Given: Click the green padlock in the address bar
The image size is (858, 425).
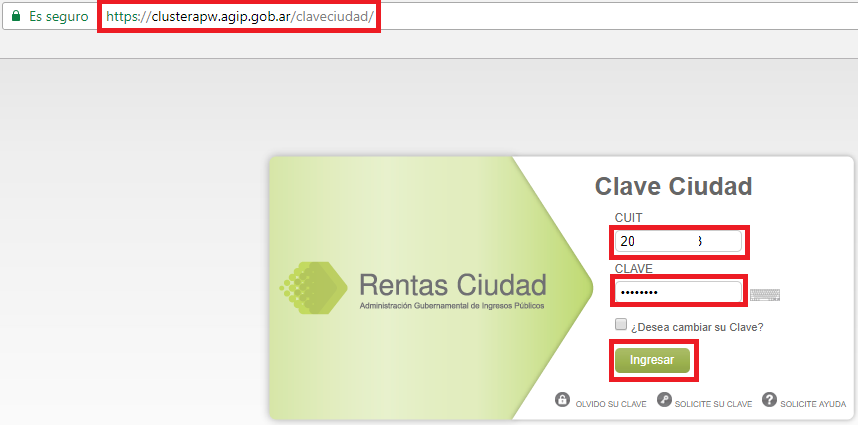Looking at the screenshot, I should click(x=15, y=17).
